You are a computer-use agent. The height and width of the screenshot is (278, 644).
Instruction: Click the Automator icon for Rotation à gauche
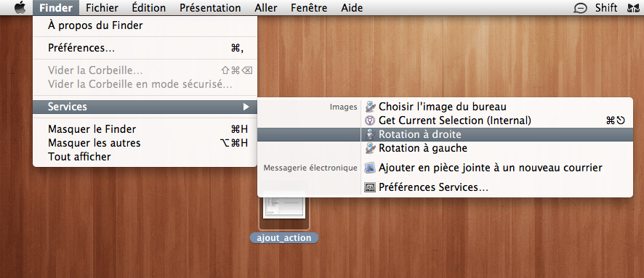point(371,148)
